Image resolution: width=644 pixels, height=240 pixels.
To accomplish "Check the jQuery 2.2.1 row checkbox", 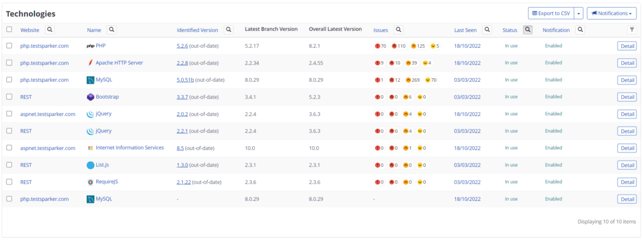I will coord(9,131).
